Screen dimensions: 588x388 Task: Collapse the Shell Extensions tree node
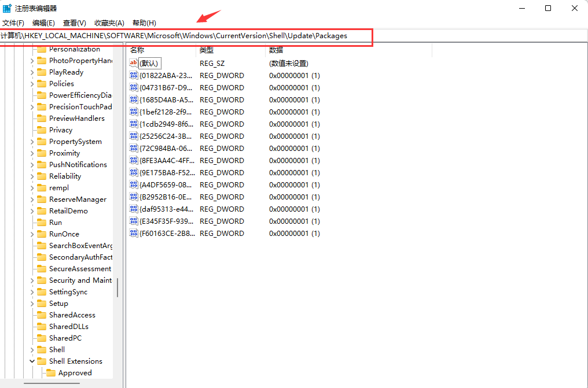point(33,361)
